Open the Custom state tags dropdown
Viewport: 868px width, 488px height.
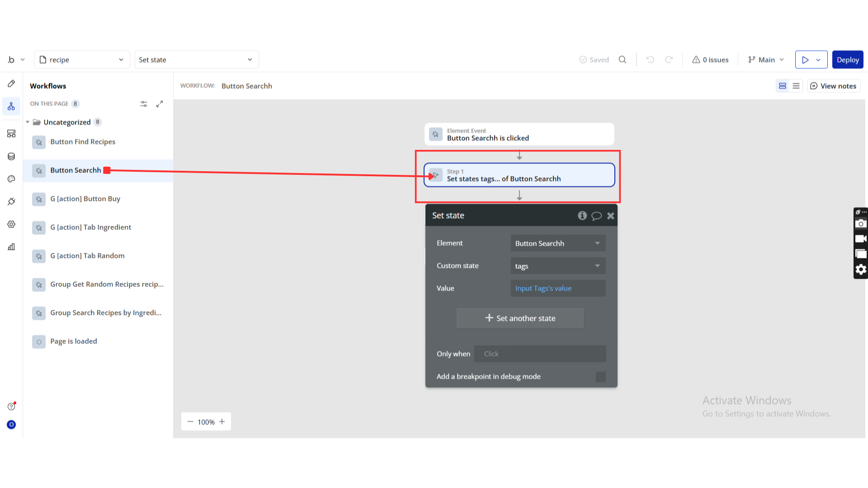point(558,266)
